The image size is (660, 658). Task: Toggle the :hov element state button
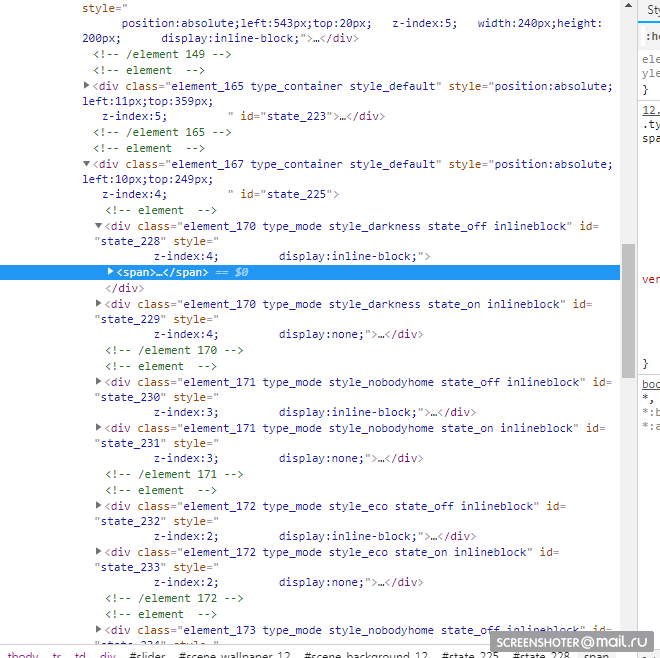[652, 36]
